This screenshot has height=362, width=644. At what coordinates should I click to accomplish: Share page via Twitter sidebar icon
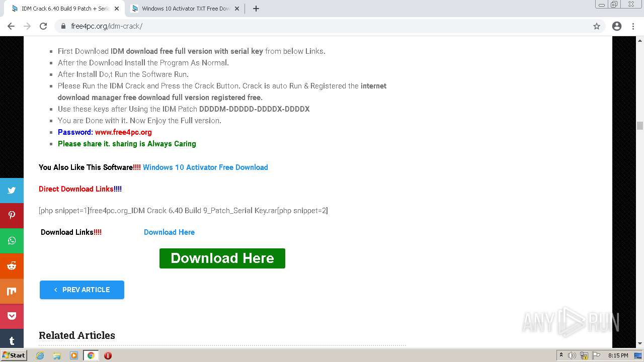tap(12, 191)
